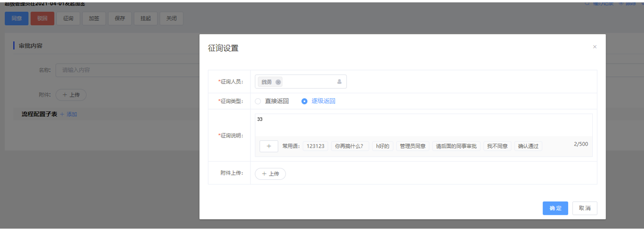This screenshot has height=231, width=644.
Task: Close the 征询设置 dialog with the X
Action: point(595,47)
